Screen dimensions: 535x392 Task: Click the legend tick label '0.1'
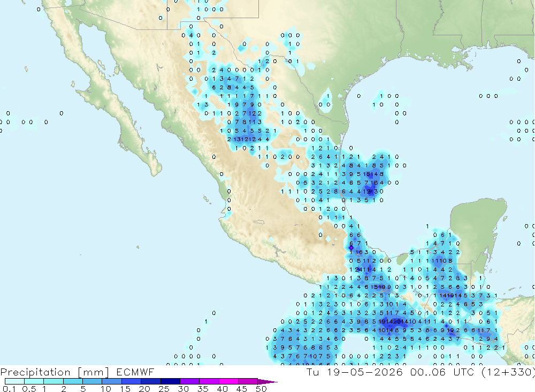9,389
